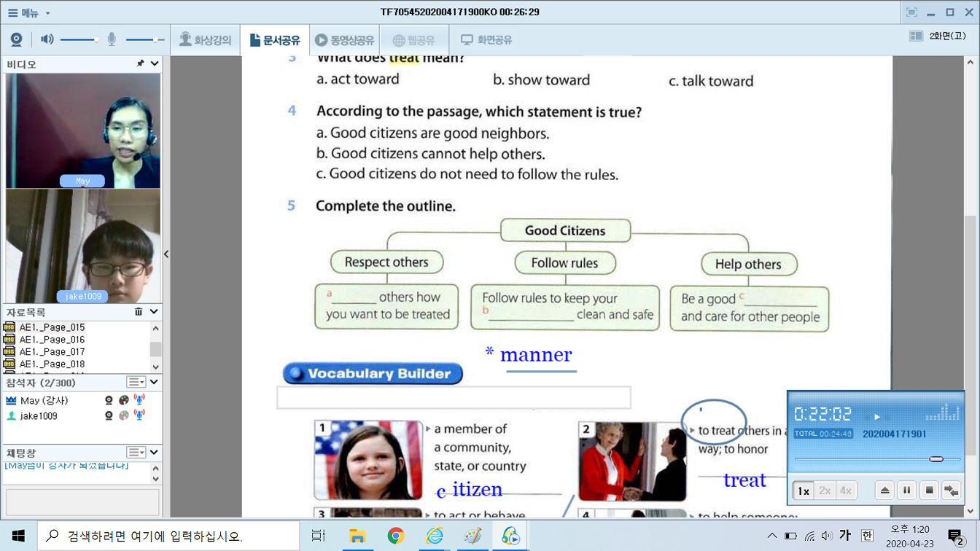This screenshot has width=980, height=551.
Task: Pin the 비디오 video panel
Action: point(140,64)
